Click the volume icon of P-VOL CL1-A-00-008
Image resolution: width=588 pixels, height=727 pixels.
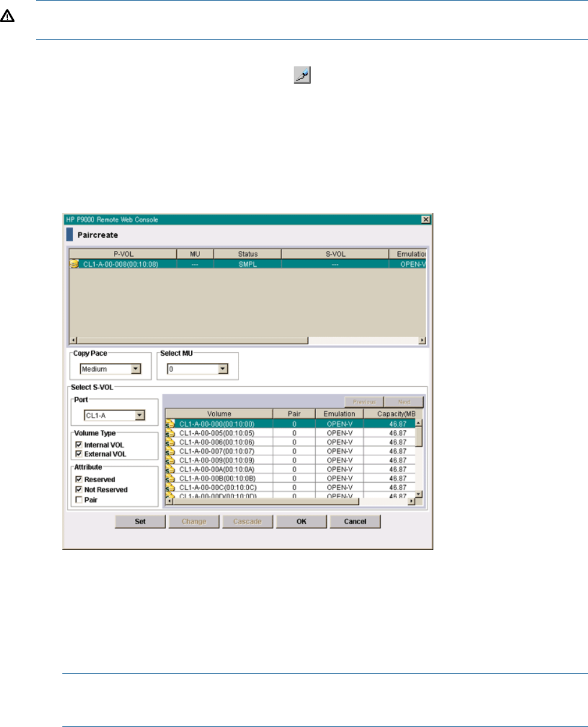[x=74, y=263]
